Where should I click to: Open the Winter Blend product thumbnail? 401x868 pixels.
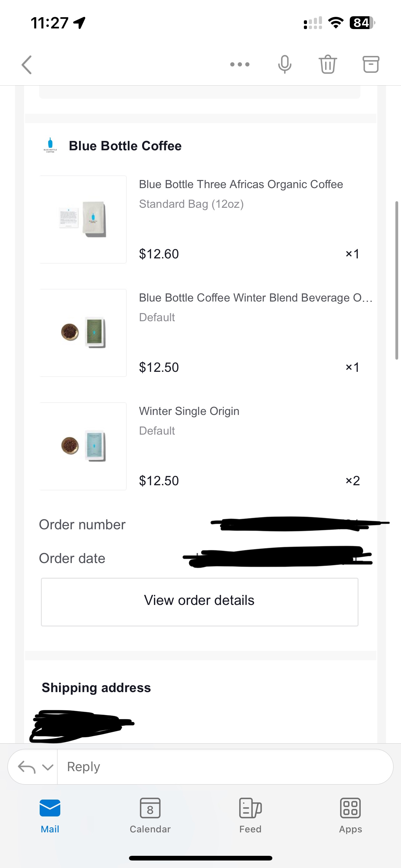coord(83,333)
